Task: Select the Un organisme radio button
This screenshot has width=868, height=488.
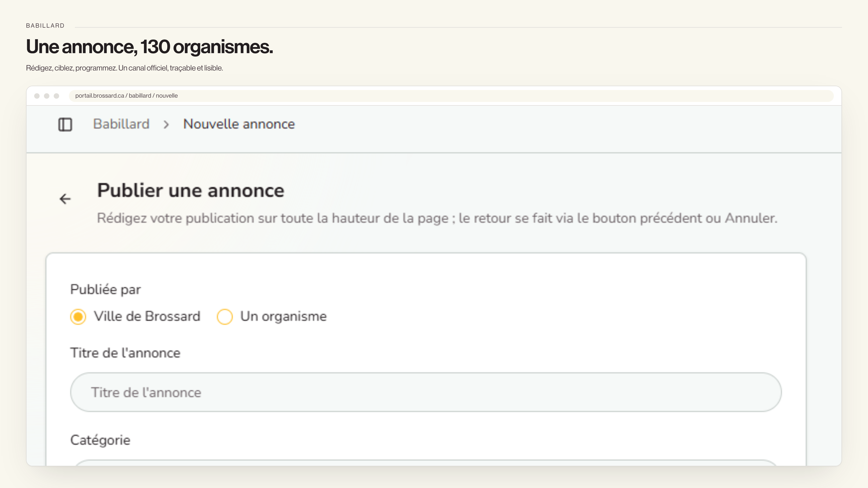Action: [x=225, y=317]
